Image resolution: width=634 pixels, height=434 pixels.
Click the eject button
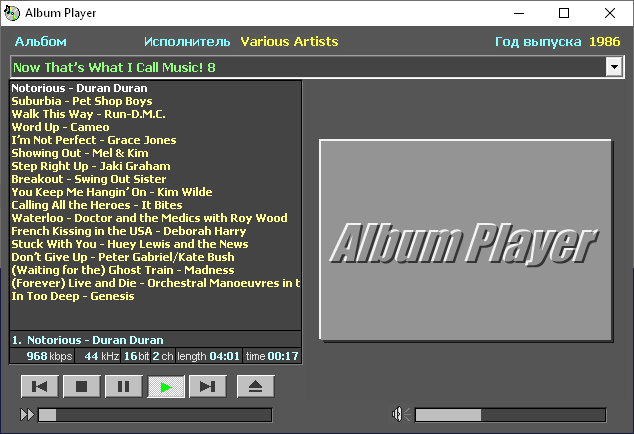click(256, 387)
